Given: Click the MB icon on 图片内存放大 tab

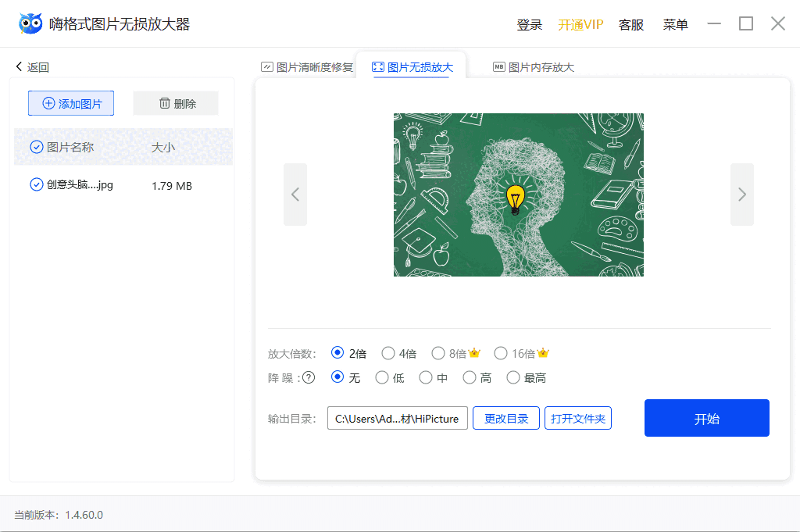Looking at the screenshot, I should (x=498, y=67).
